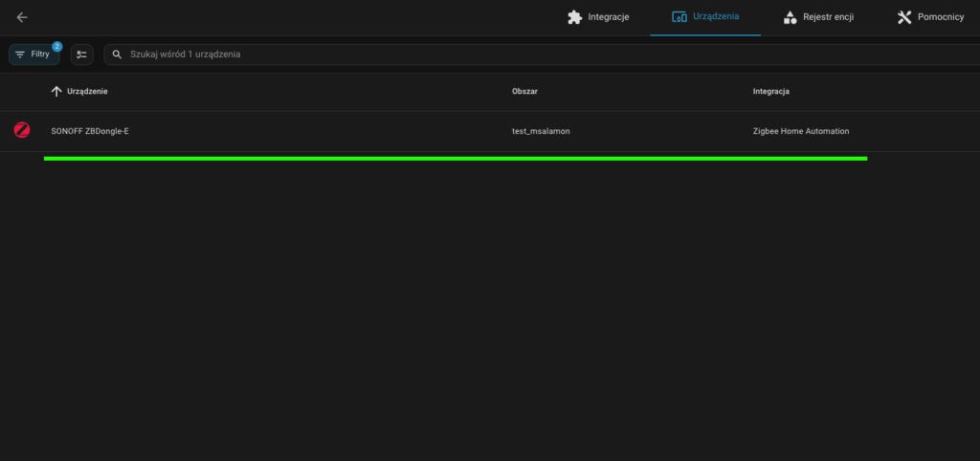Open the SONOFF ZBDongle-E device
Screen dimensions: 980x461
pyautogui.click(x=90, y=131)
